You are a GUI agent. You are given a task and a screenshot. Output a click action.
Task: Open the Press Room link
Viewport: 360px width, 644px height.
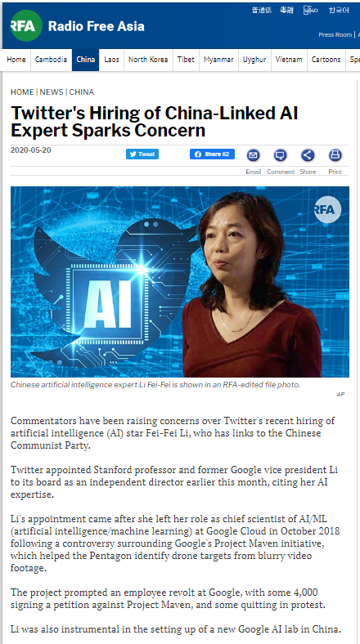335,34
